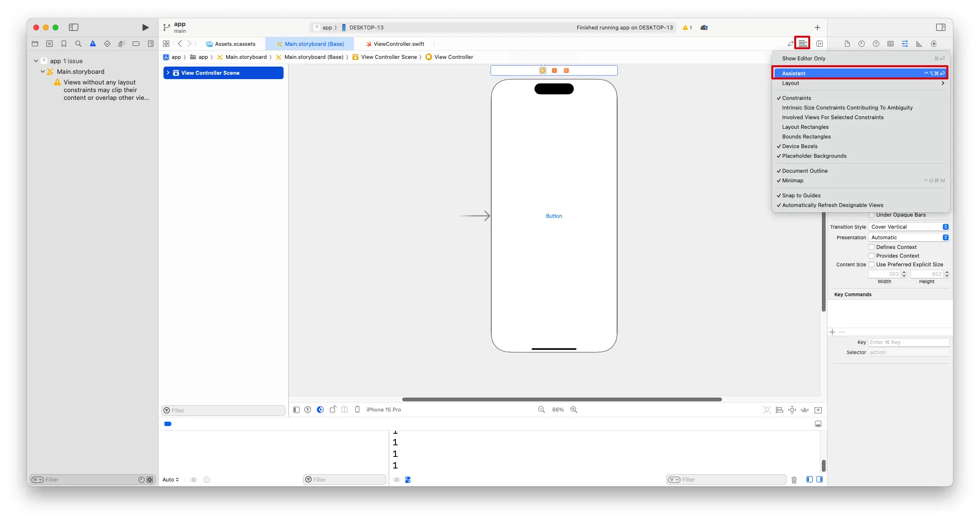Click the find navigator magnifier icon
980x522 pixels.
click(x=78, y=44)
